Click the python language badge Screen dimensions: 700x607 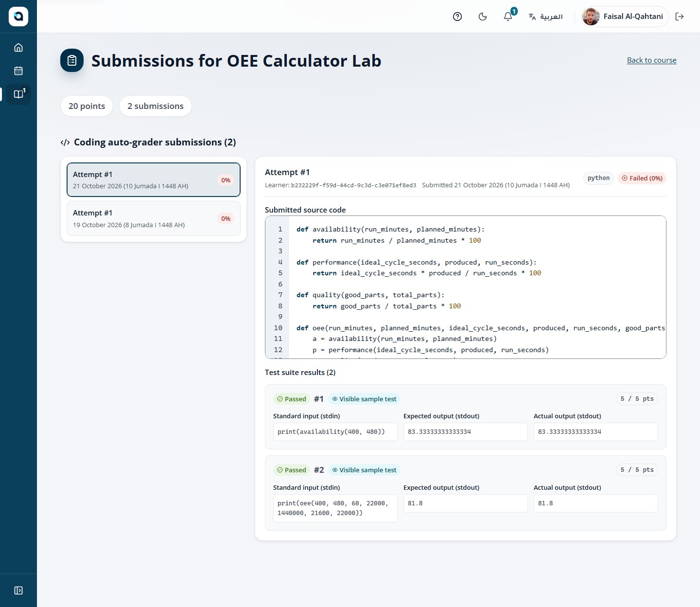598,178
